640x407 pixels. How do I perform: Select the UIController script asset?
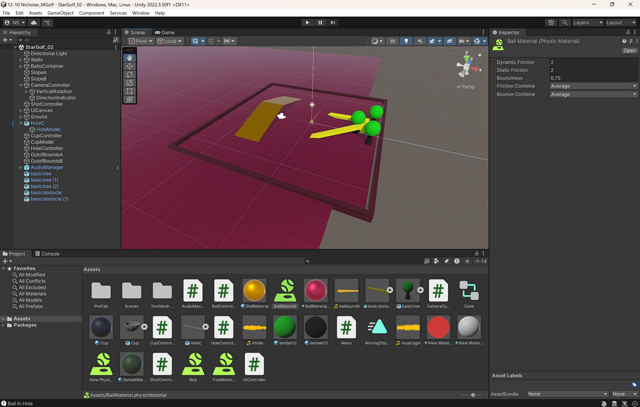(254, 367)
